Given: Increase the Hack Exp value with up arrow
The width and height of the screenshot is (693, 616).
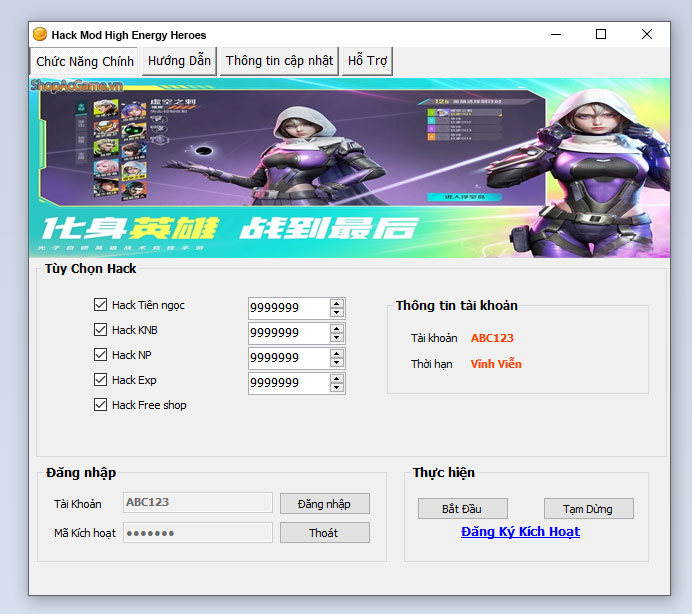Looking at the screenshot, I should (337, 379).
